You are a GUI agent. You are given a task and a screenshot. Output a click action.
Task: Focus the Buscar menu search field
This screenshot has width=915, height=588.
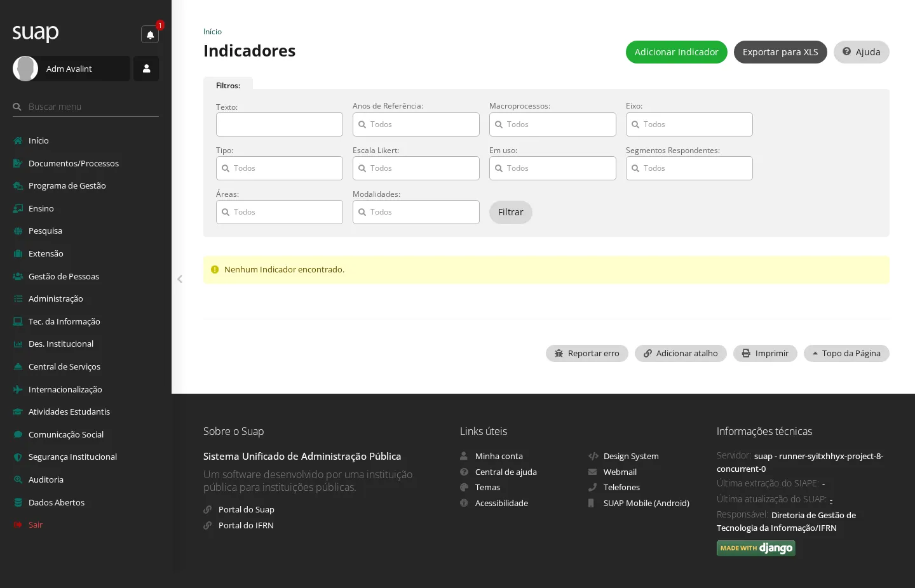(x=86, y=107)
